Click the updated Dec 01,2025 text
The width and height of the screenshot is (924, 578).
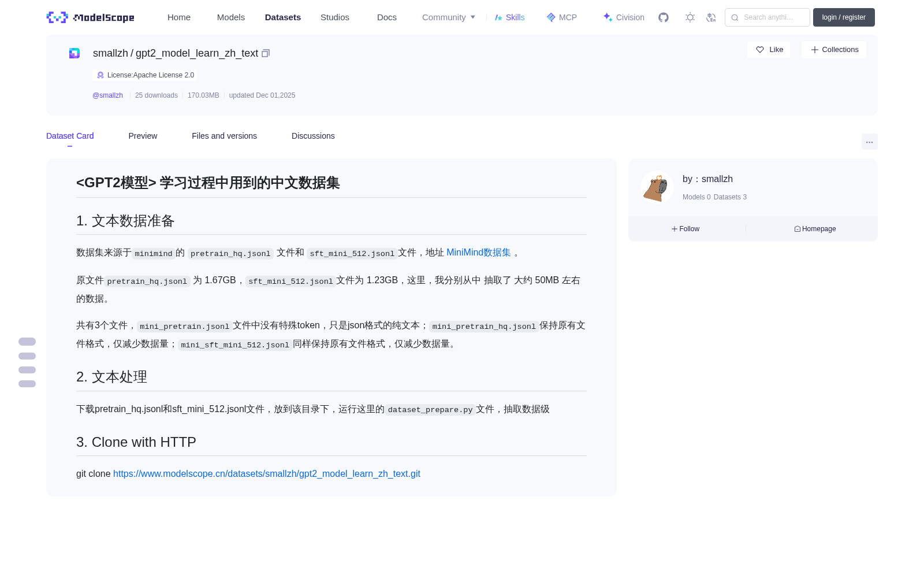pyautogui.click(x=262, y=95)
